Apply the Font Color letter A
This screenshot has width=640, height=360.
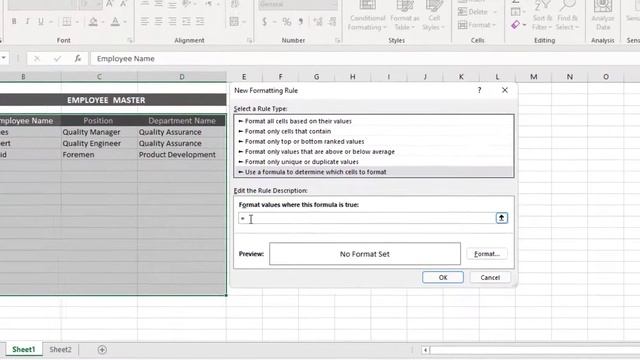[x=115, y=21]
